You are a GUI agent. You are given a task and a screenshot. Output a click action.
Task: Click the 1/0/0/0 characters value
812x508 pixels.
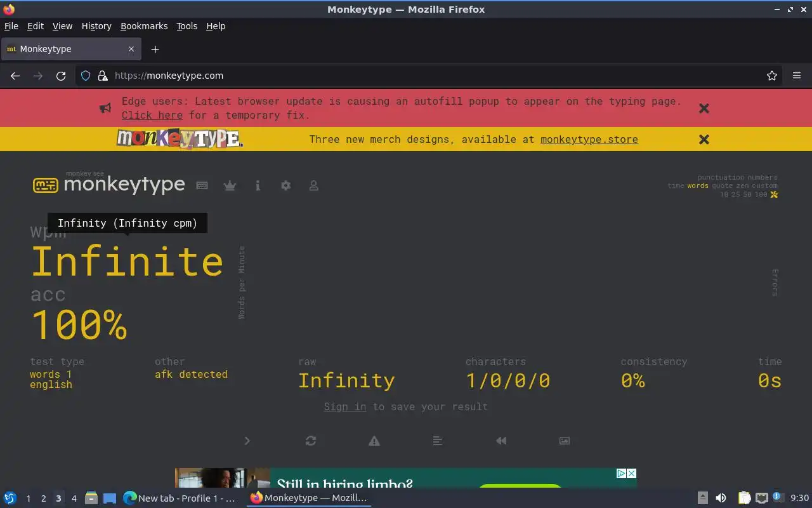click(508, 380)
